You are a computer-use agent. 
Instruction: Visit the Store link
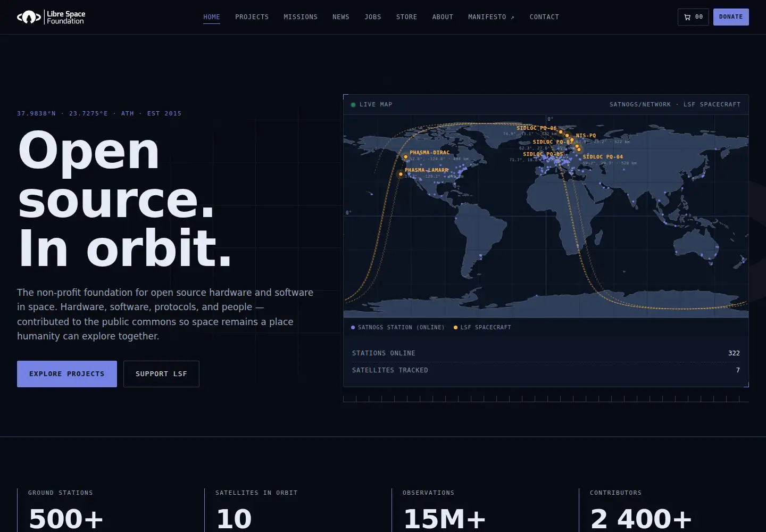coord(407,17)
